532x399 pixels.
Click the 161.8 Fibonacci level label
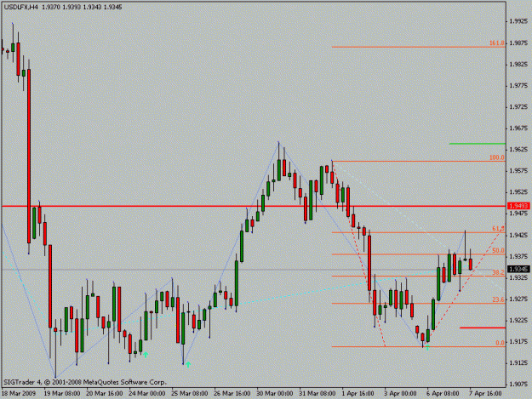tap(497, 43)
